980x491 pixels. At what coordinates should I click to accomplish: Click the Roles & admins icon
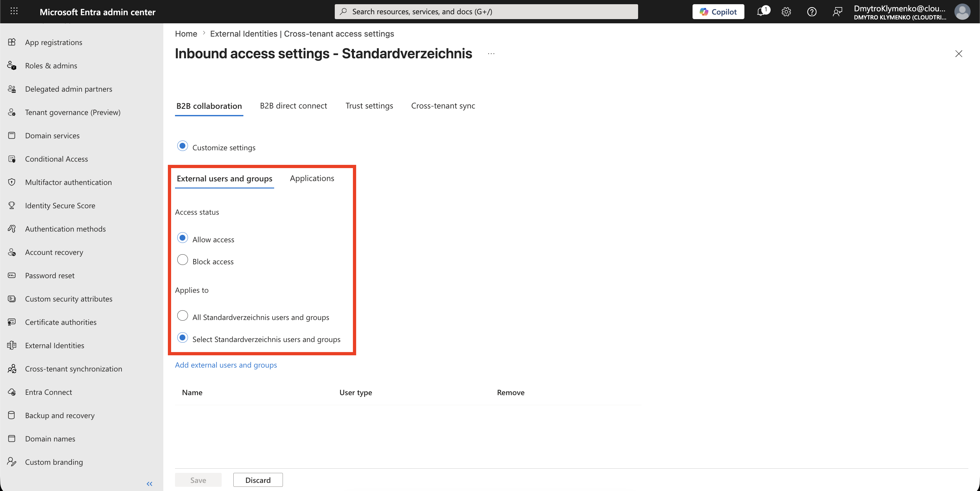pos(12,65)
